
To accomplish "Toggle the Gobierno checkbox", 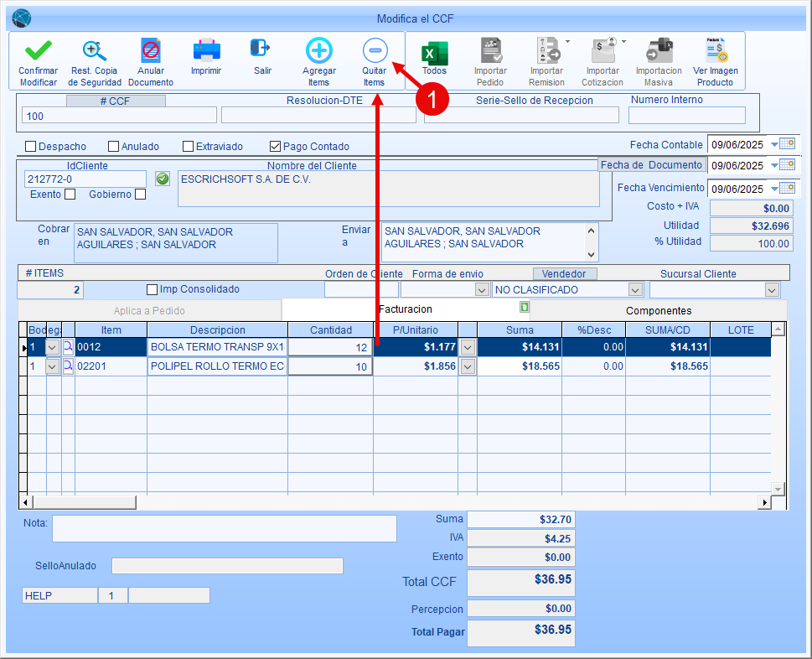I will coord(140,195).
